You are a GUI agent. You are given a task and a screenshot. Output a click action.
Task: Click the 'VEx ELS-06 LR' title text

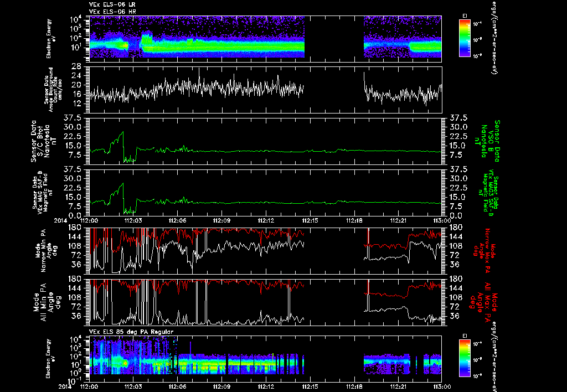pyautogui.click(x=112, y=4)
